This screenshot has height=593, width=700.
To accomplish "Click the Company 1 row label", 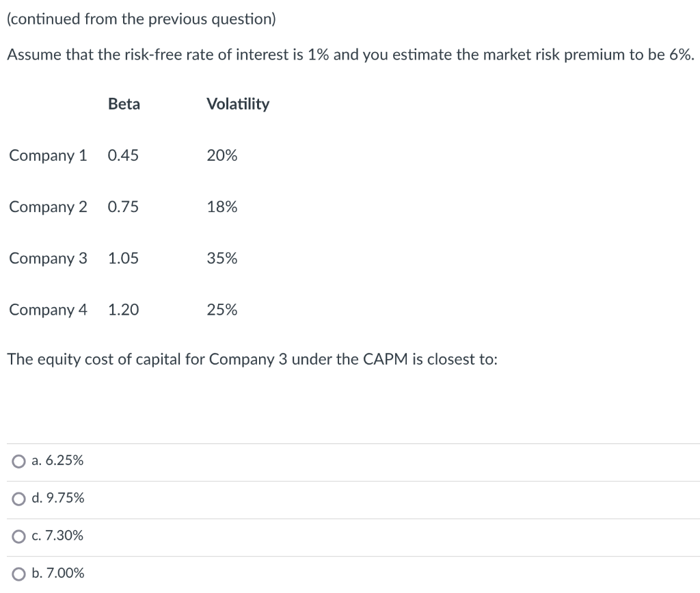I will coord(47,155).
